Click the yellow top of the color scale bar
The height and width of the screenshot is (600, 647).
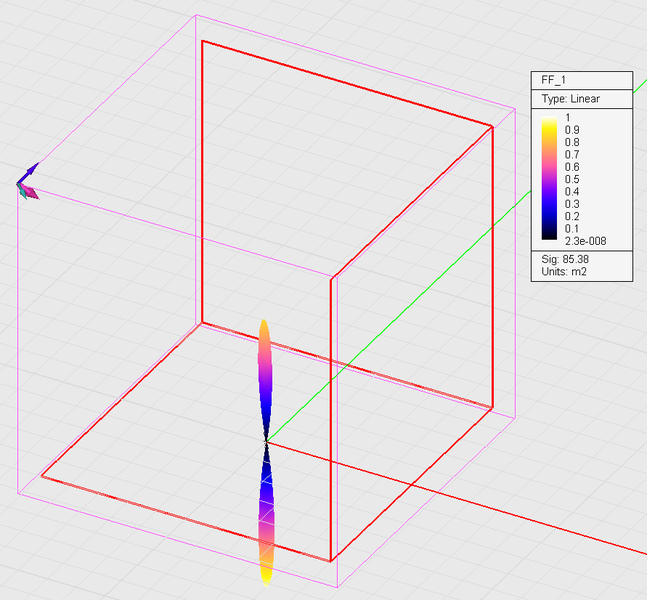coord(549,122)
